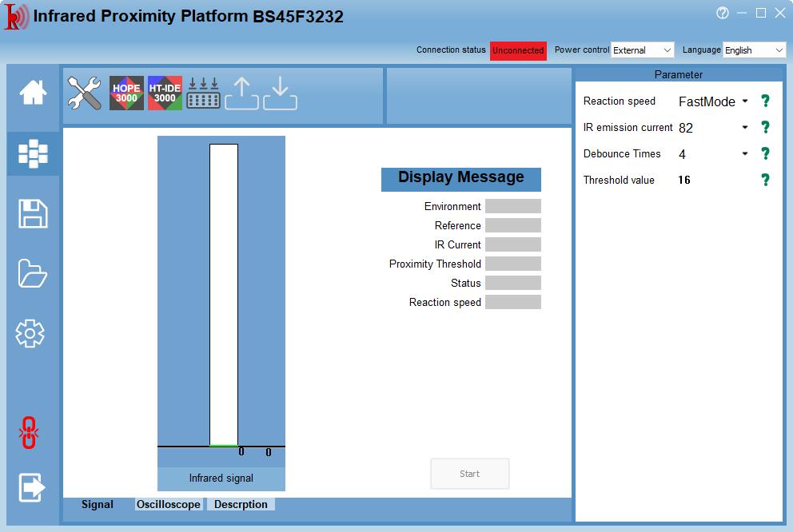Viewport: 793px width, 532px height.
Task: Click the Threshold value field showing 16
Action: [684, 181]
